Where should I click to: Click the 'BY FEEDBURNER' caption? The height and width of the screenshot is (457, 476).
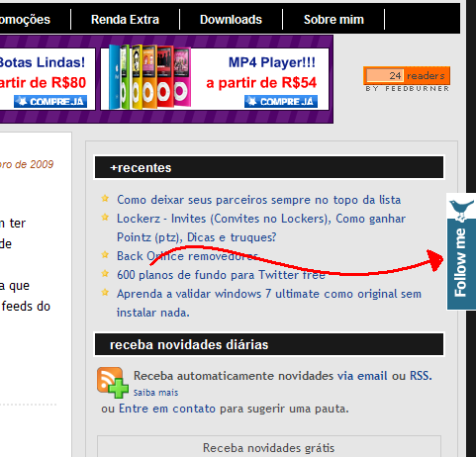point(407,88)
